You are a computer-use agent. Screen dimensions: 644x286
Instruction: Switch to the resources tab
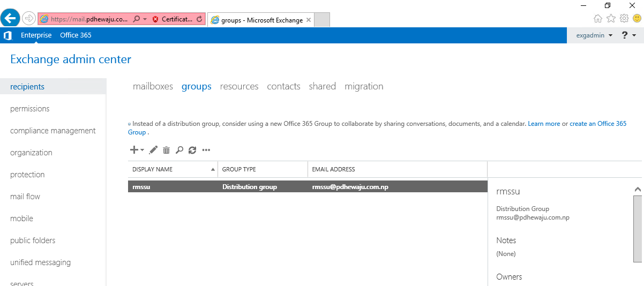tap(239, 86)
